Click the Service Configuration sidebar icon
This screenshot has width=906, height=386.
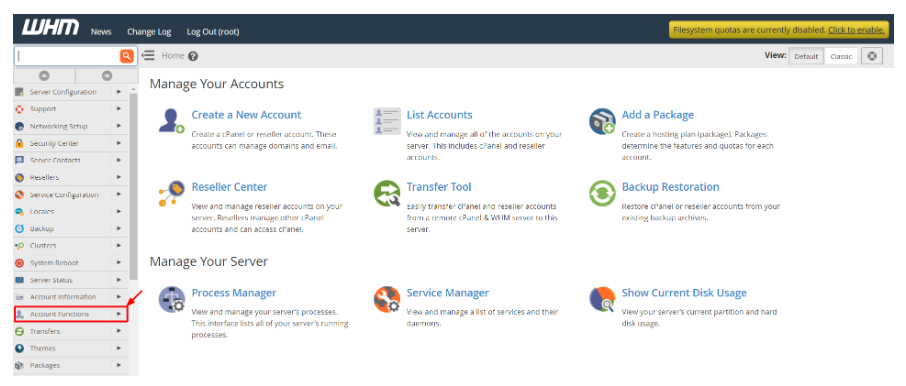tap(19, 195)
